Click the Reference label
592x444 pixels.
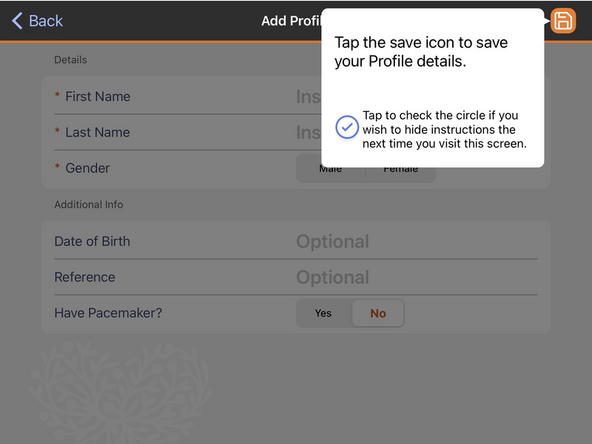pos(85,278)
